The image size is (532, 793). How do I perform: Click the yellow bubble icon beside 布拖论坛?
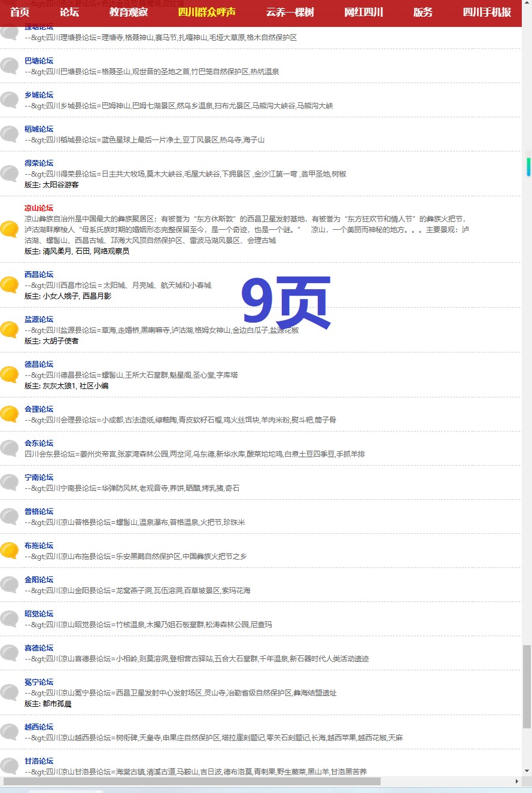tap(10, 551)
